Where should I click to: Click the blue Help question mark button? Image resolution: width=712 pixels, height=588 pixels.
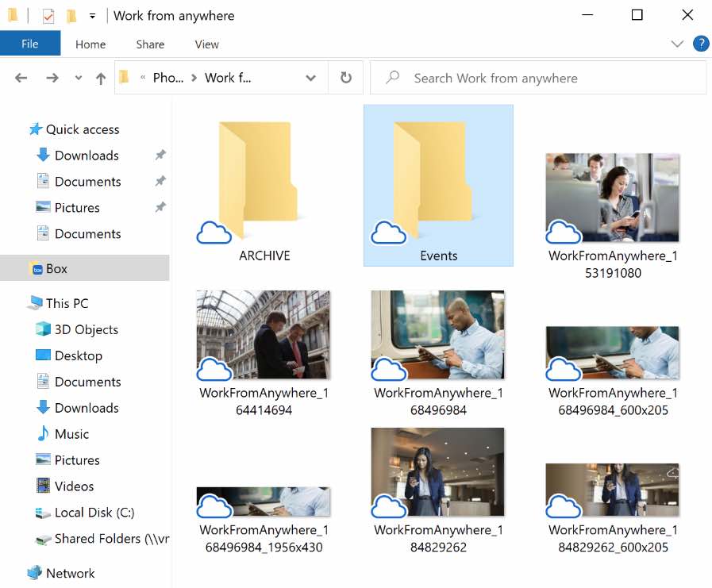pos(700,44)
